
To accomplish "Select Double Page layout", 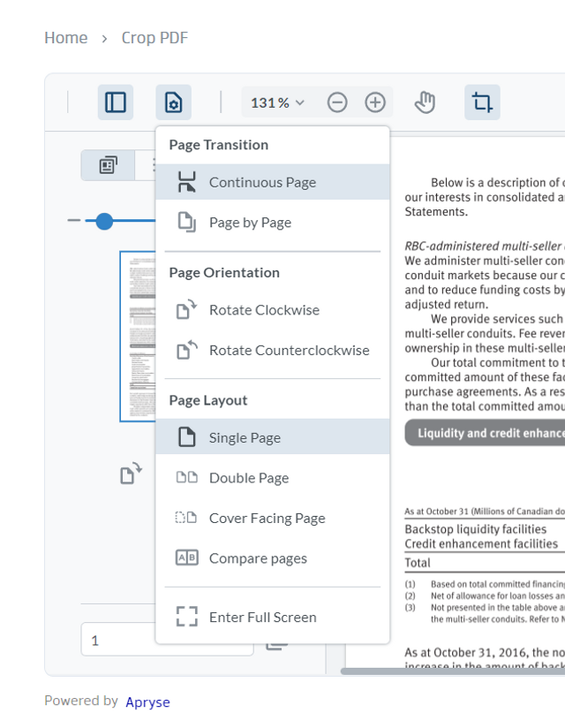I will click(273, 478).
